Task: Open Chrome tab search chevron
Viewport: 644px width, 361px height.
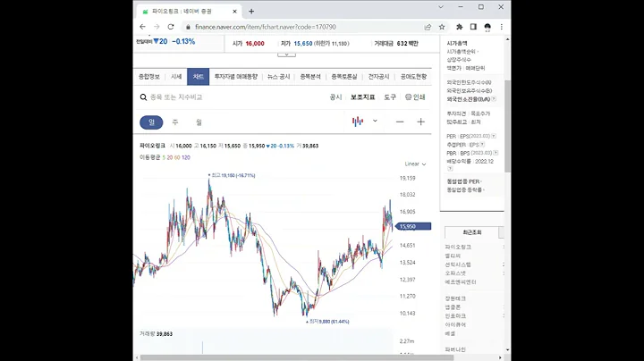Action: pyautogui.click(x=441, y=7)
